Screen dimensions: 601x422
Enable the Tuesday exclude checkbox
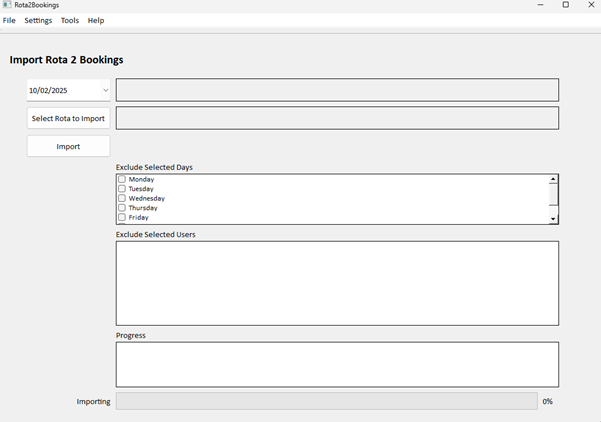122,189
